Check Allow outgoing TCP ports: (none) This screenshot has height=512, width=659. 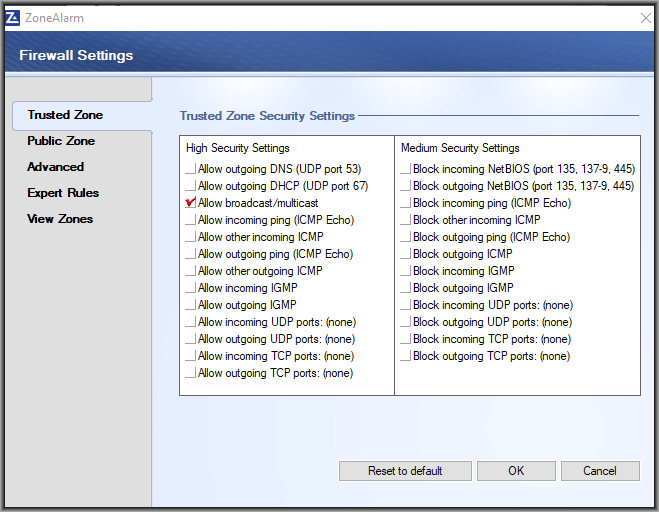pyautogui.click(x=191, y=373)
